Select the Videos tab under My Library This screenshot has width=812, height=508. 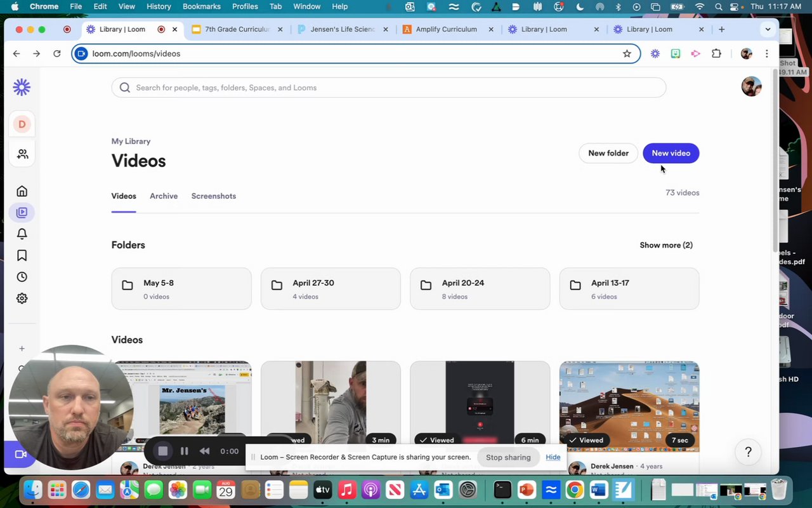pos(124,196)
